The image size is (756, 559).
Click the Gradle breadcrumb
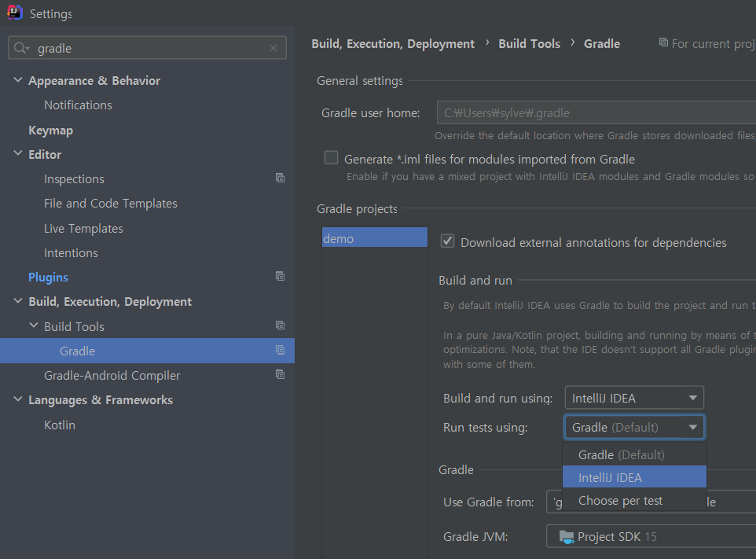pos(602,43)
